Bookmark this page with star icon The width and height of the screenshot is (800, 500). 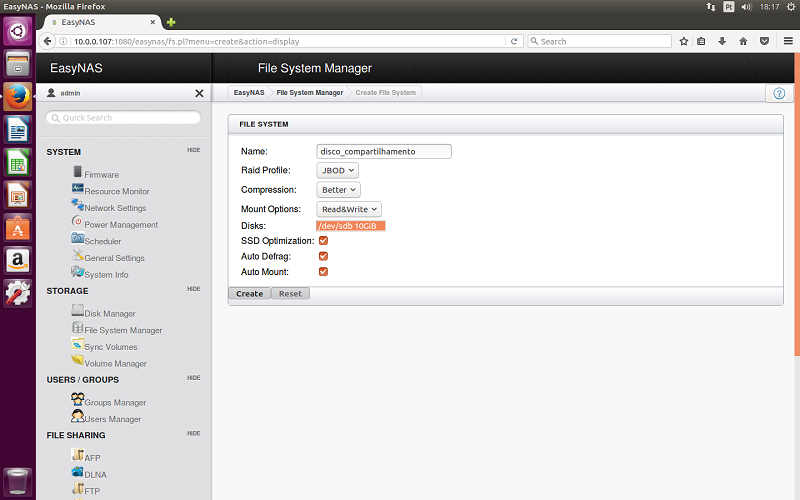point(684,41)
